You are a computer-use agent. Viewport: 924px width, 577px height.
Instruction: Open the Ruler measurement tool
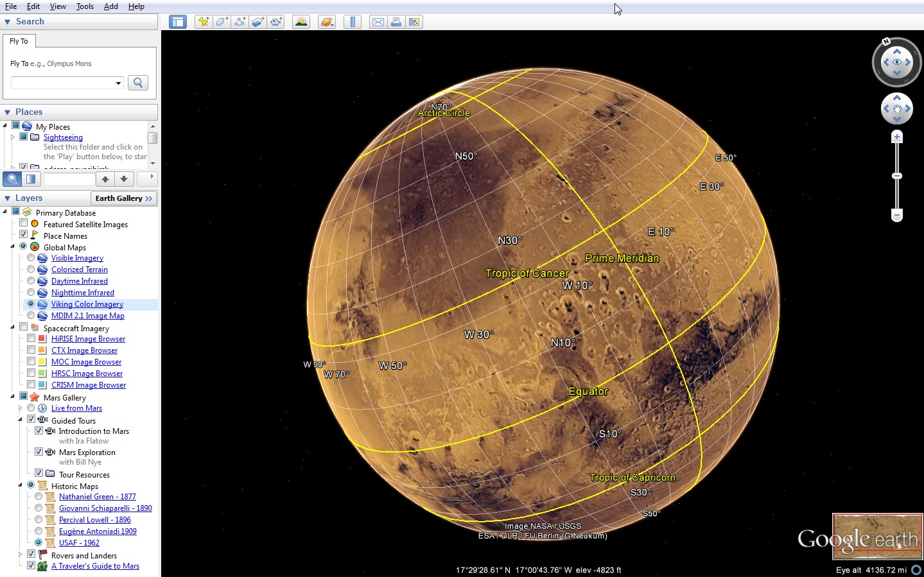[x=353, y=21]
